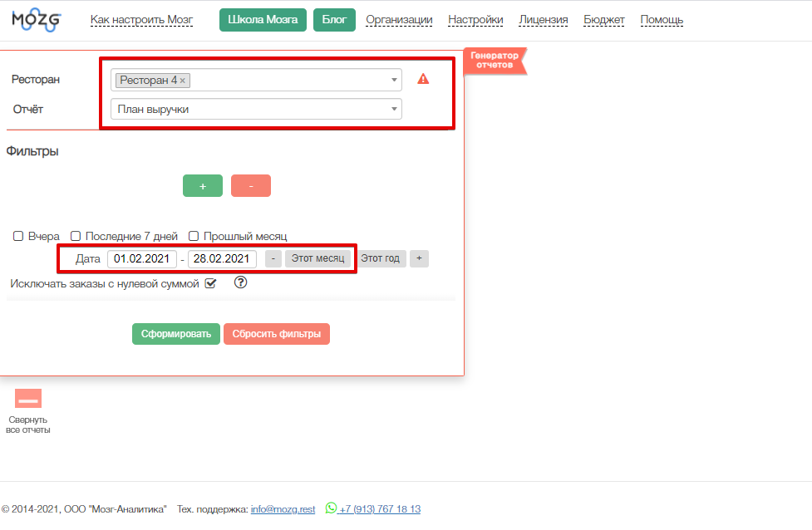The height and width of the screenshot is (530, 812).
Task: Collapse all reports with the red minus icon
Action: 28,399
